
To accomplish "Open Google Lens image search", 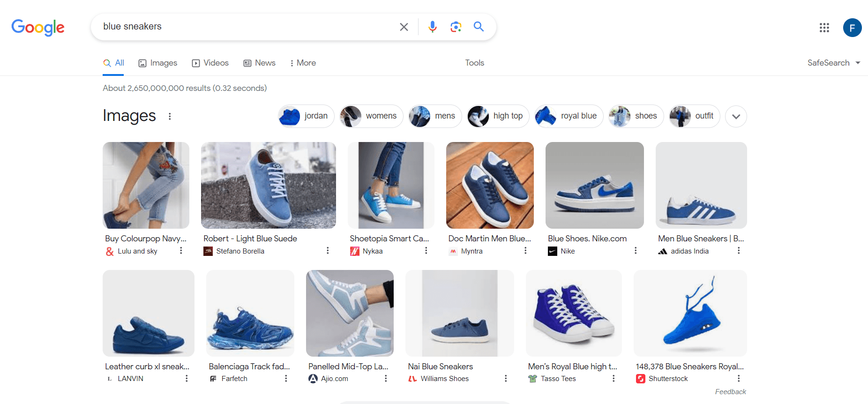I will coord(456,27).
